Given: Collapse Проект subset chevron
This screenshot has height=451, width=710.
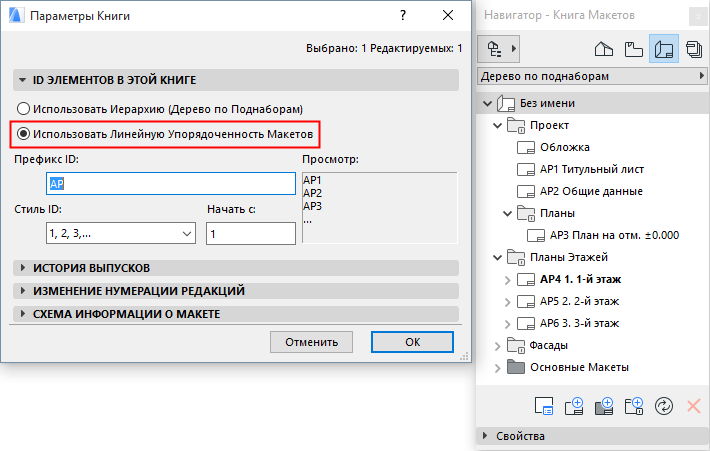Looking at the screenshot, I should click(497, 125).
